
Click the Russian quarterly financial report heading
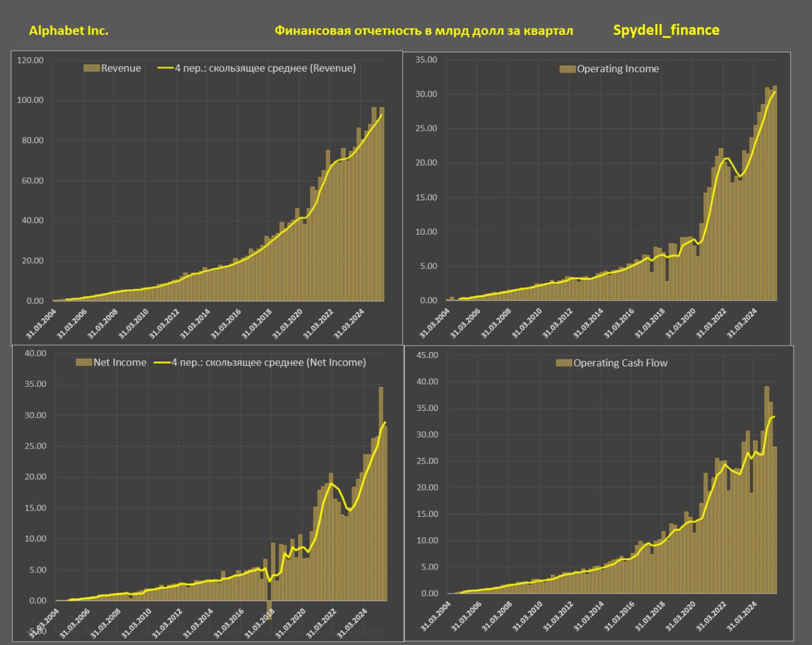[424, 30]
